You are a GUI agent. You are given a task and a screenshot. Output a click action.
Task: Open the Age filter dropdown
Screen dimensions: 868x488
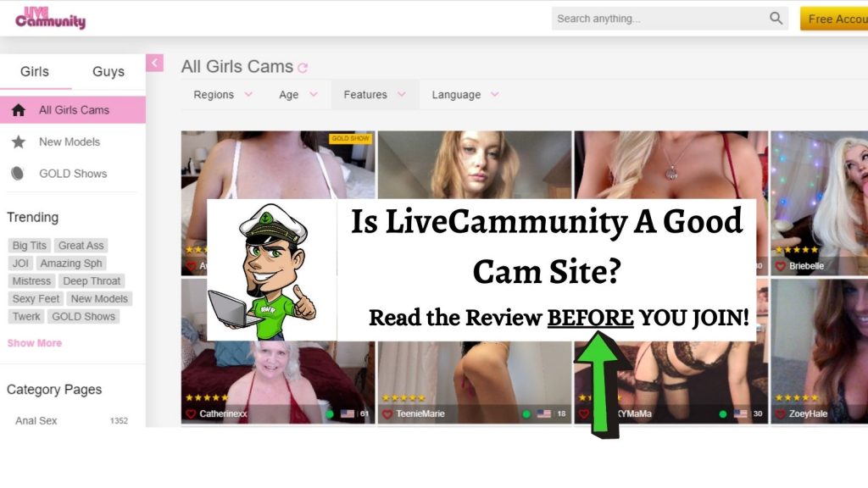[x=298, y=95]
